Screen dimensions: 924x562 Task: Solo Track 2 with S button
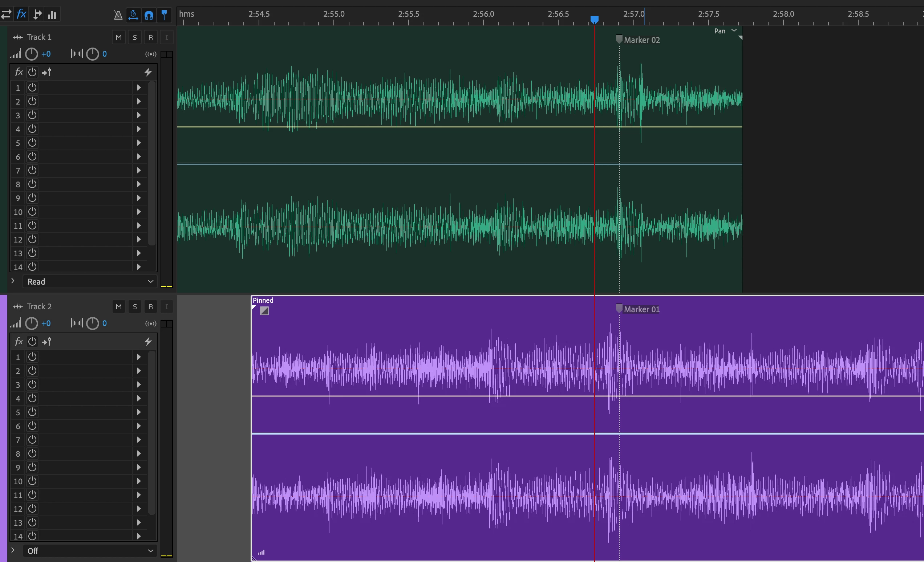click(x=135, y=307)
